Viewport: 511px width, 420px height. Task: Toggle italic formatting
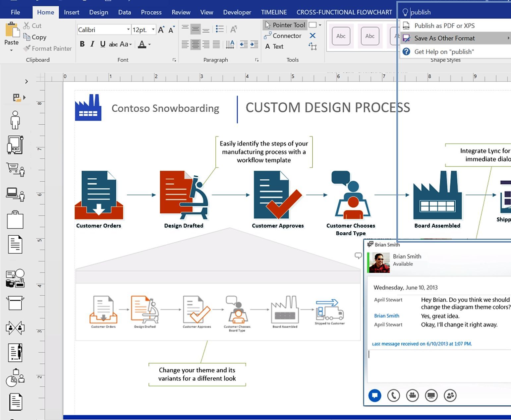pos(92,44)
